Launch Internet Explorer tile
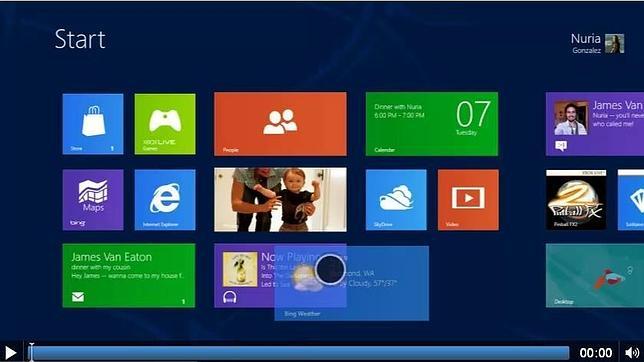The height and width of the screenshot is (362, 644). pos(165,200)
